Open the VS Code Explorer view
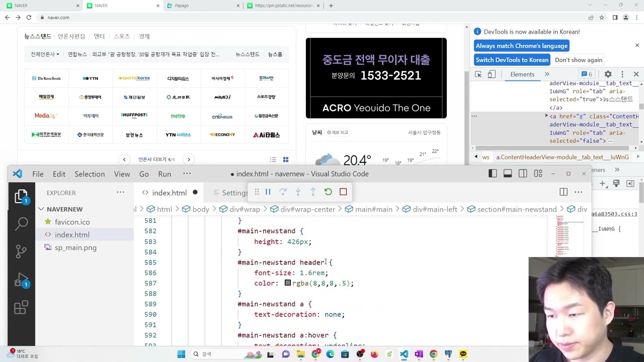Viewport: 644px width, 362px height. tap(21, 196)
